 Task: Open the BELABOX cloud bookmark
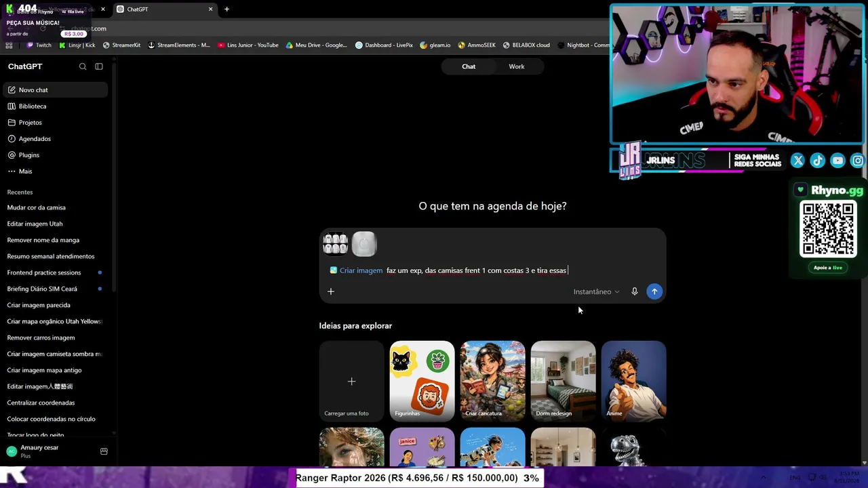pos(526,45)
